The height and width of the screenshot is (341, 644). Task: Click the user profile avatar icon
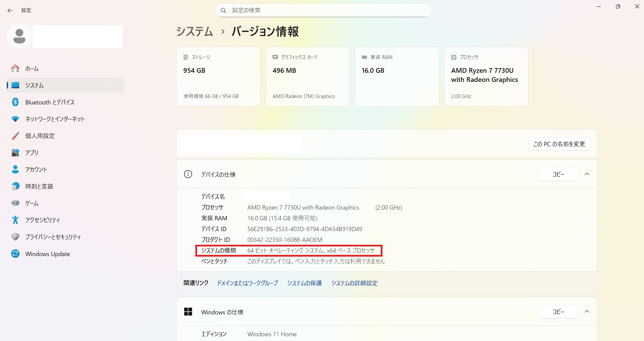[x=19, y=36]
